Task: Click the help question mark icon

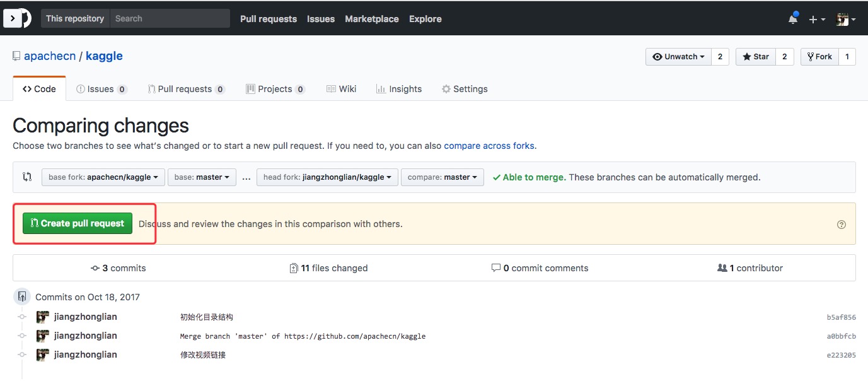Action: pyautogui.click(x=841, y=225)
